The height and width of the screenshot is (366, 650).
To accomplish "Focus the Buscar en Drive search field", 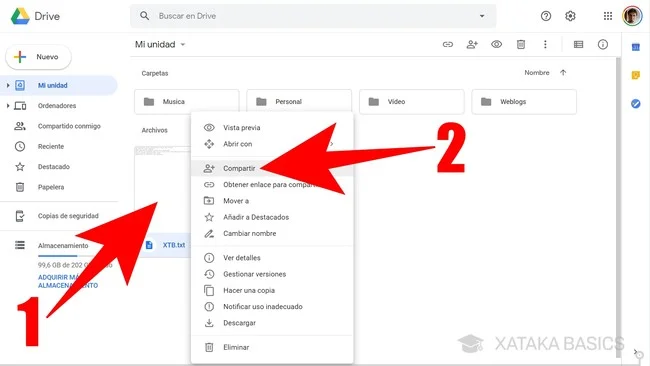I will [x=313, y=16].
